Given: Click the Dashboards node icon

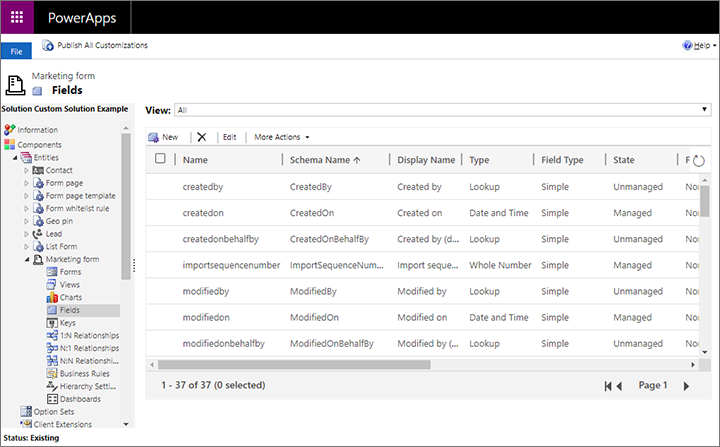Looking at the screenshot, I should point(52,399).
